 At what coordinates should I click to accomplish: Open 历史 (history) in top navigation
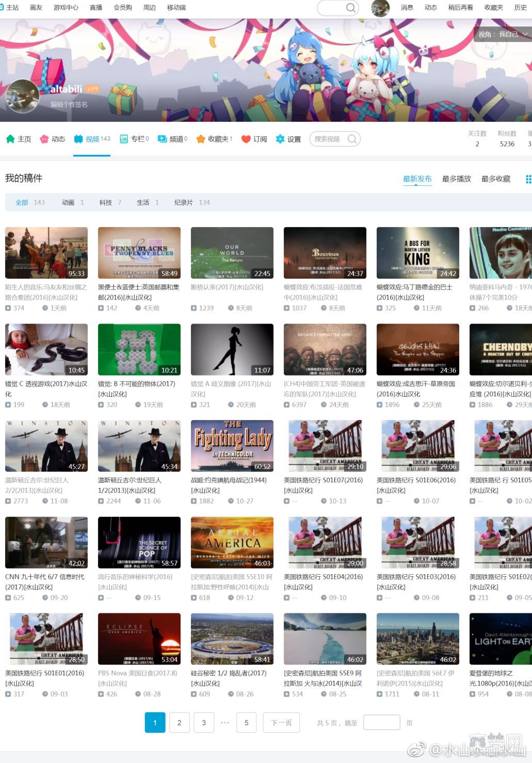click(520, 7)
